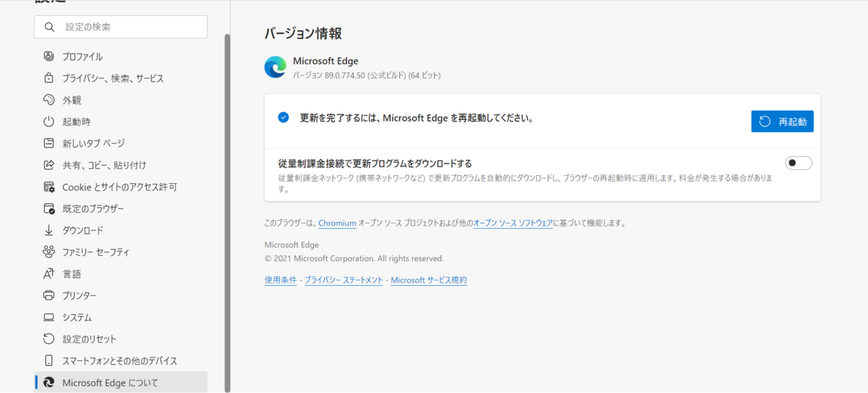Click the 新しいタブ ページ icon
The height and width of the screenshot is (393, 868).
pos(49,143)
